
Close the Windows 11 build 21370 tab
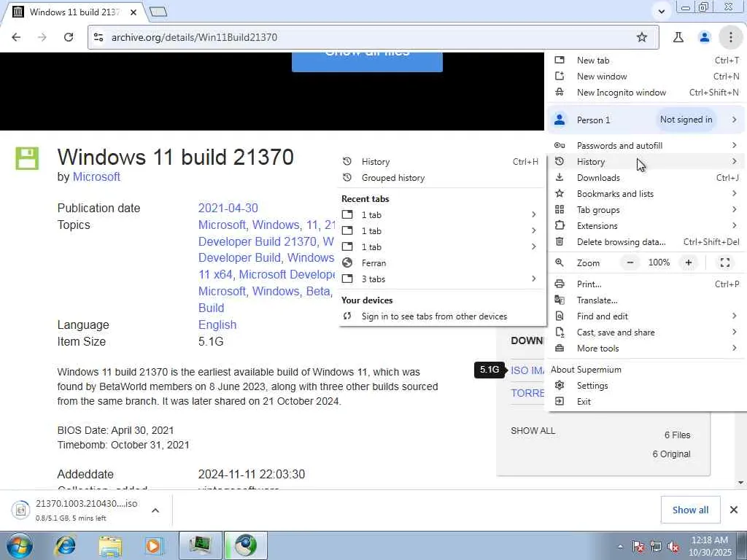pos(133,12)
